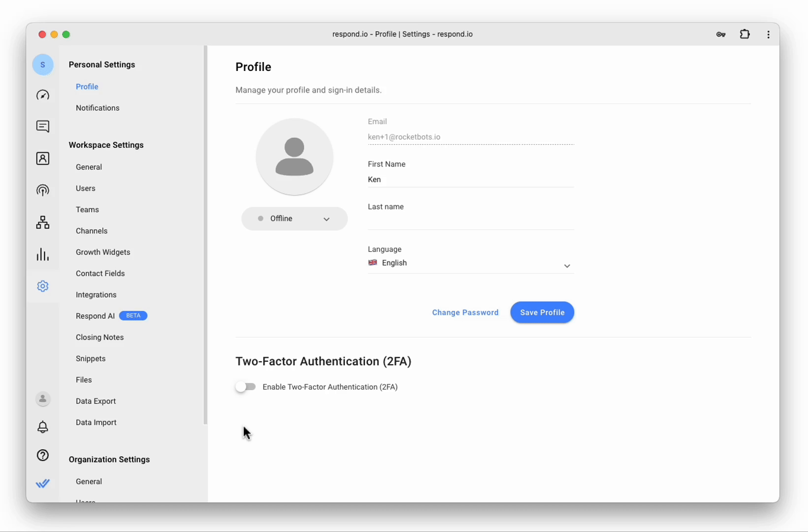Open the Workflows hierarchy icon
Screen dimensions: 808x532
(43, 223)
